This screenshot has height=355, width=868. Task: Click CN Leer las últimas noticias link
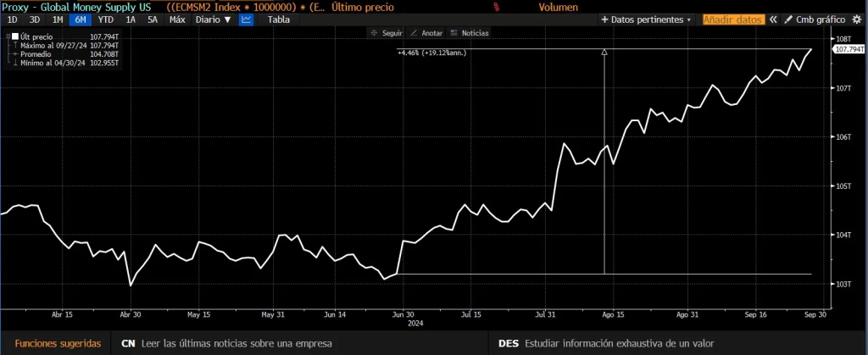tap(225, 343)
